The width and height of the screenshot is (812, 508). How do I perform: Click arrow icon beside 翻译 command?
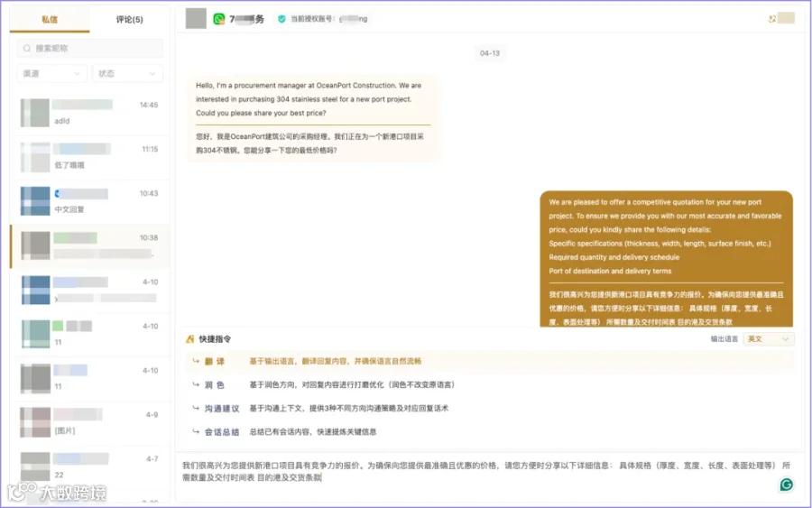pos(196,361)
